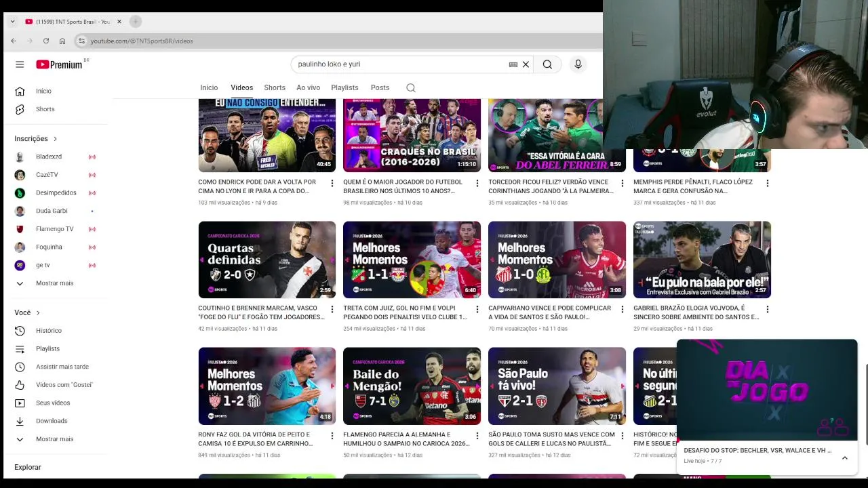Open Playlists in the sidebar
868x488 pixels.
(47, 348)
